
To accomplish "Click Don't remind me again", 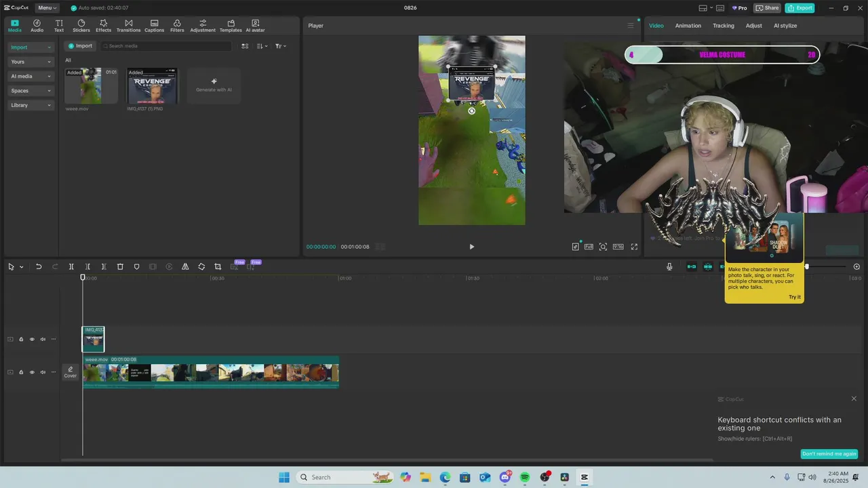I will (x=829, y=454).
